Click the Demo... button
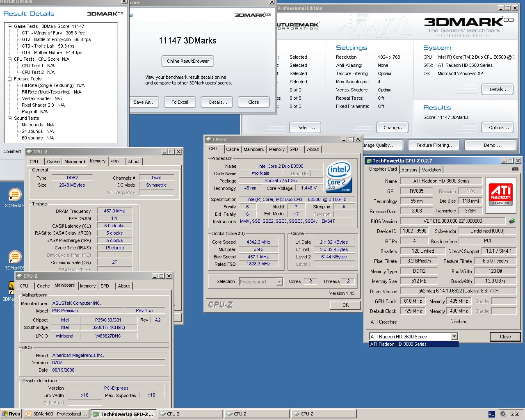525x420 pixels. [x=491, y=145]
